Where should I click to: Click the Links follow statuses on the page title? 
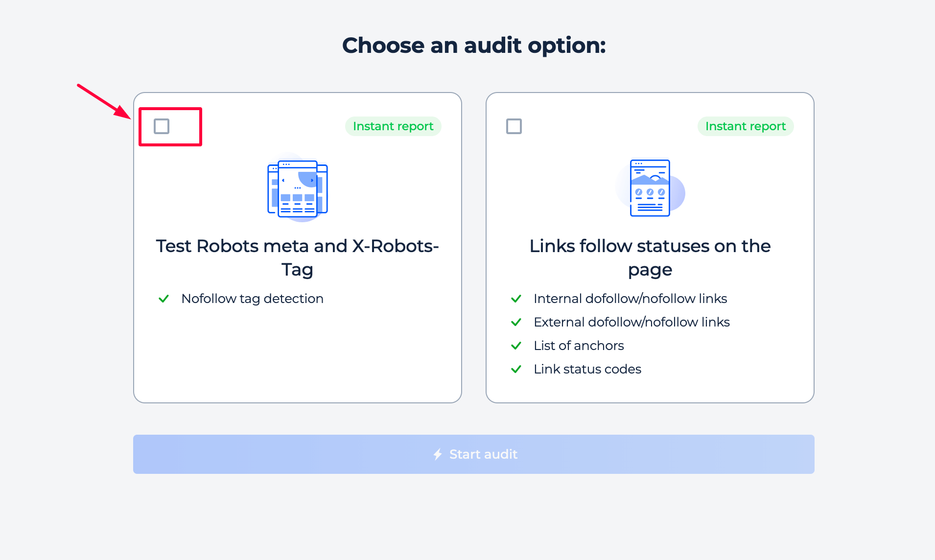(x=650, y=257)
